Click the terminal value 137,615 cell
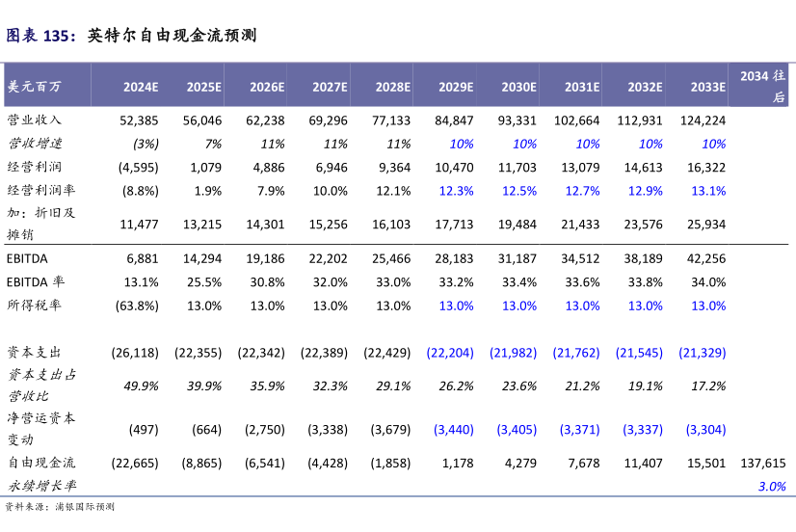Screen dimensions: 796x532 pyautogui.click(x=764, y=464)
